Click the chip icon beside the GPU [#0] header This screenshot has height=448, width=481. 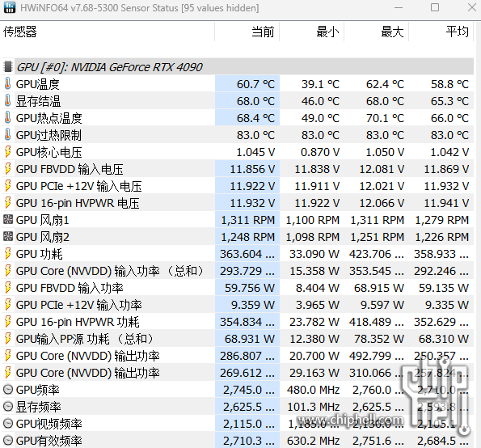pos(7,66)
